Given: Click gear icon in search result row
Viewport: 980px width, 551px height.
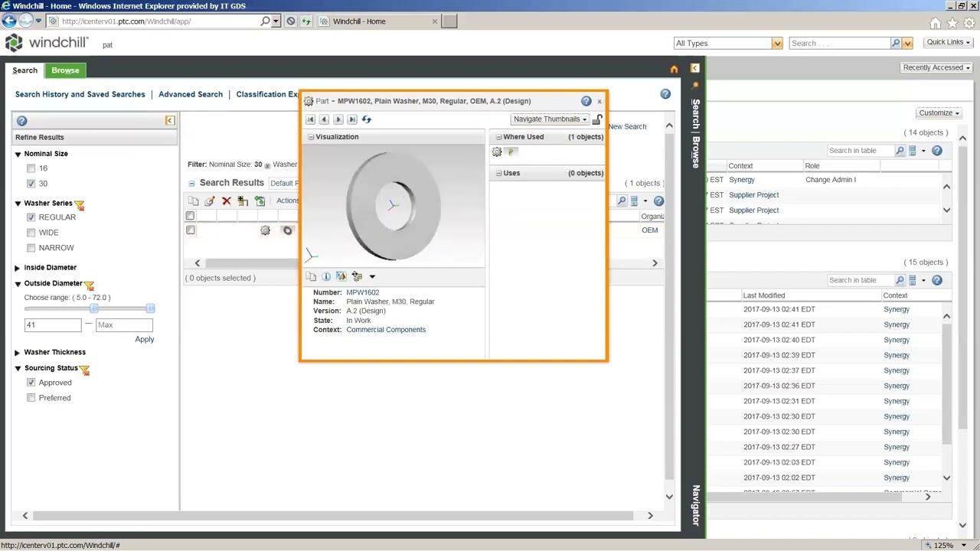Looking at the screenshot, I should tap(265, 230).
